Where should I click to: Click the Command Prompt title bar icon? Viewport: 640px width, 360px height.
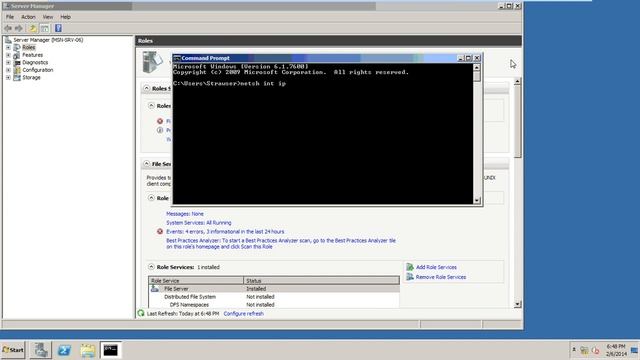tap(177, 58)
